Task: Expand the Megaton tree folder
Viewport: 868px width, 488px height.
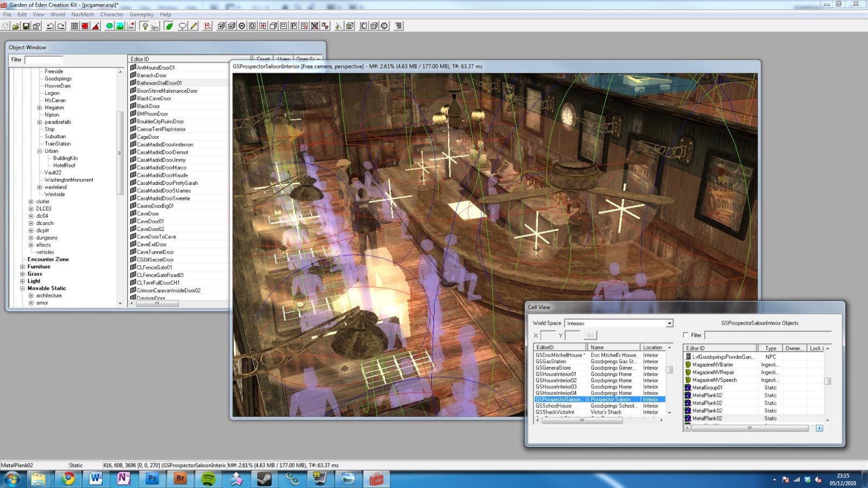Action: tap(40, 108)
